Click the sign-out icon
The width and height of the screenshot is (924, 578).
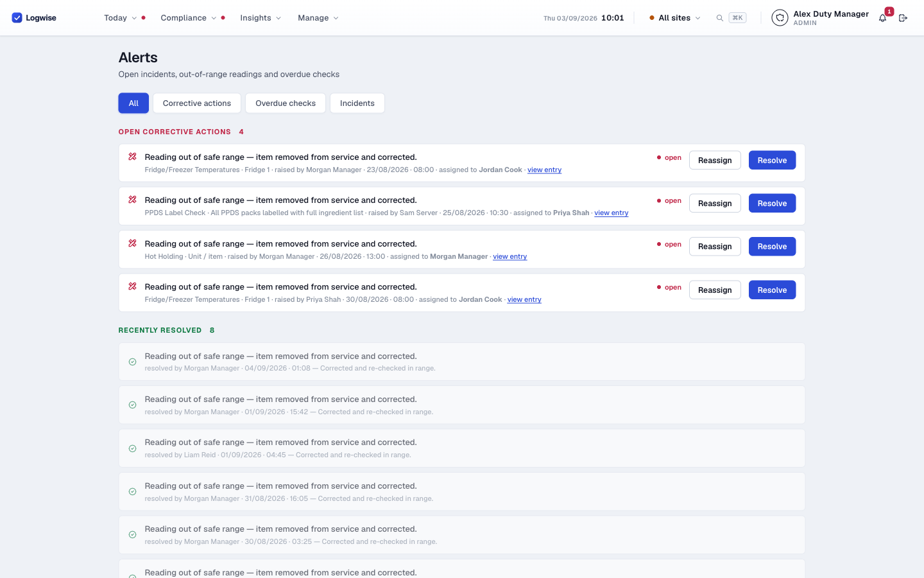[x=903, y=18]
